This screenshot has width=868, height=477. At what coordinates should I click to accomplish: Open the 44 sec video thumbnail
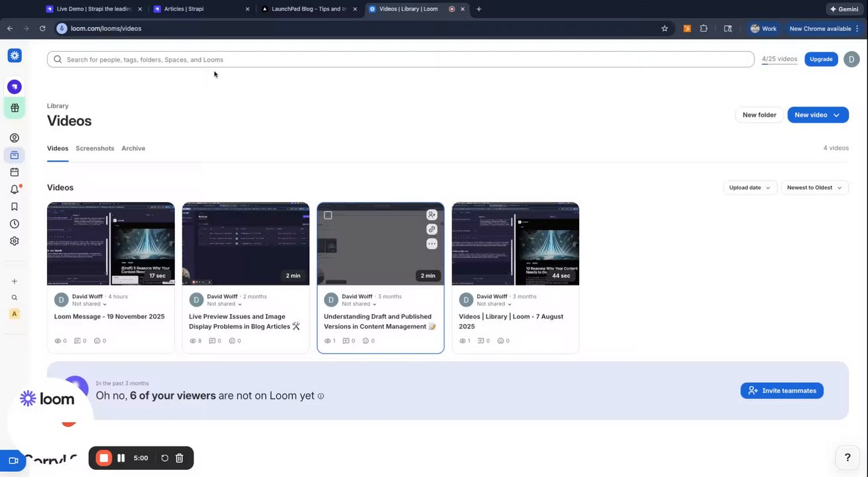(515, 244)
